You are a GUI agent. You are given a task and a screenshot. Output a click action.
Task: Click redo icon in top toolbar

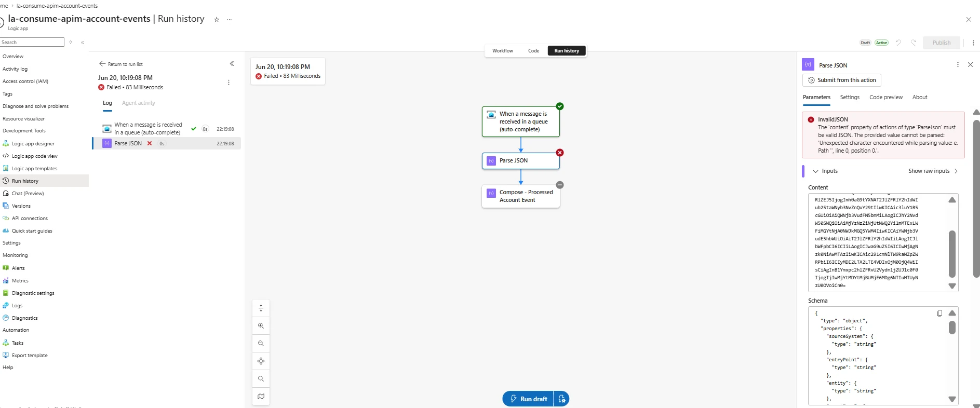913,43
